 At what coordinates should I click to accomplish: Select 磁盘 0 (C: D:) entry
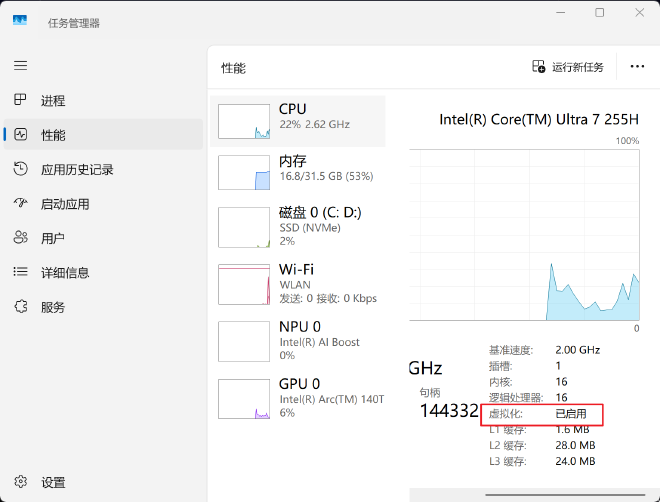point(298,226)
